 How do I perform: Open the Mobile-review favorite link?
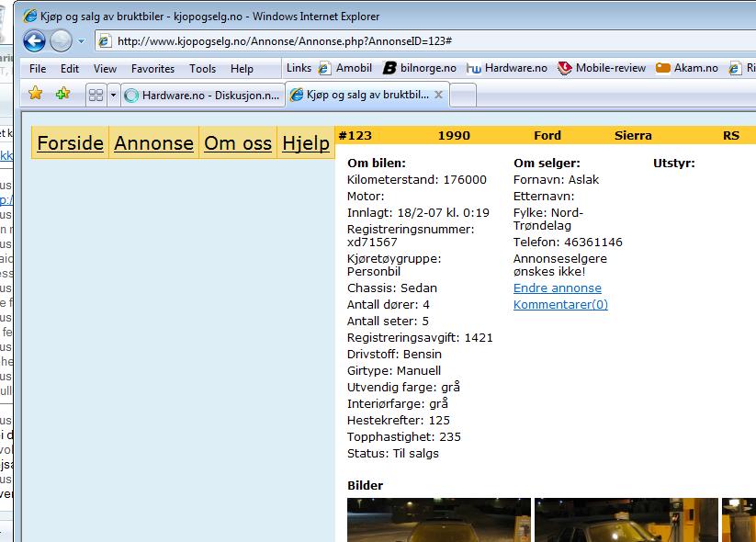(x=602, y=68)
